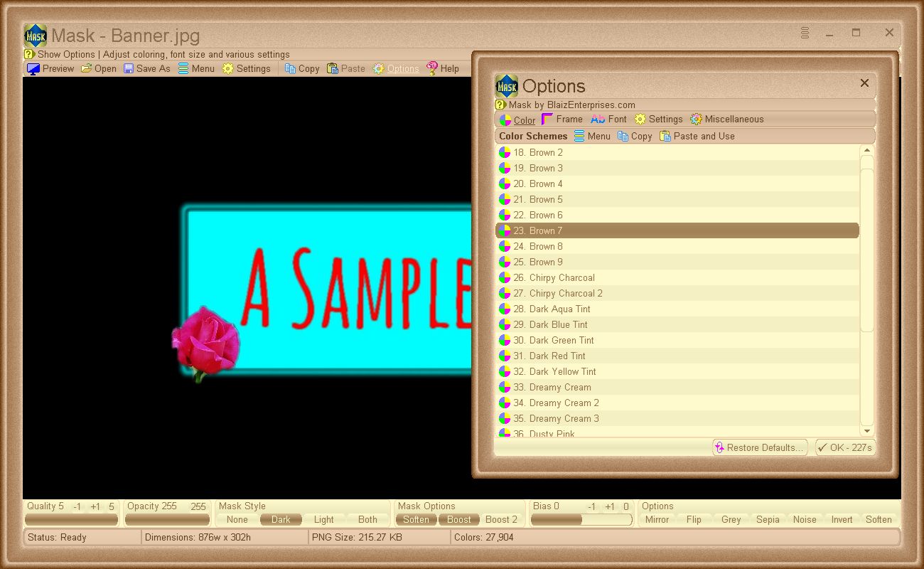Select the highlighted '23. Brown 7' scheme
924x569 pixels.
tap(677, 230)
